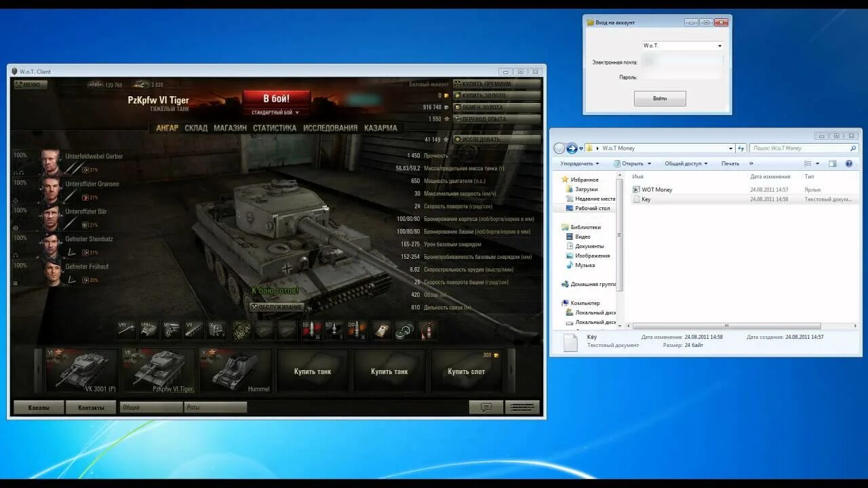Open the notifications list icon
The image size is (868, 488).
523,407
